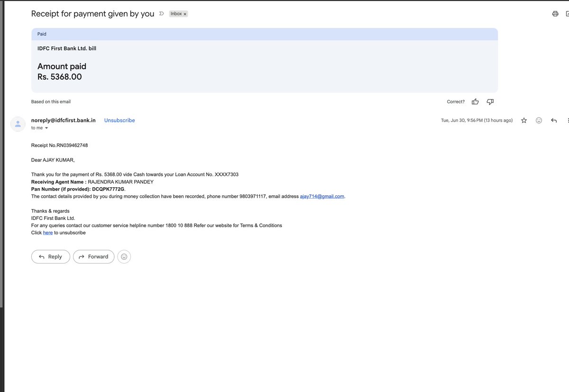Click thumbs up for Correct feedback
The width and height of the screenshot is (569, 392).
click(x=475, y=101)
